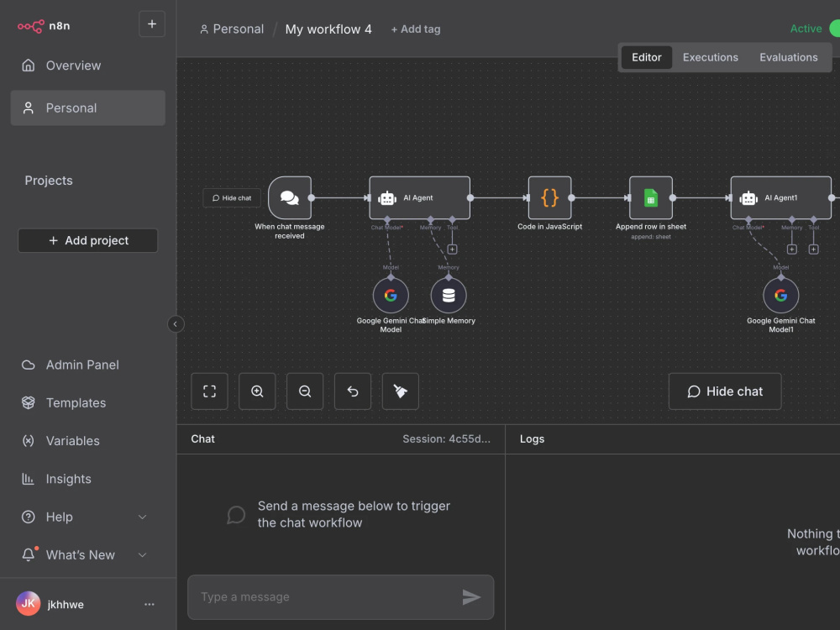The width and height of the screenshot is (840, 630).
Task: Click the zoom in canvas icon
Action: coord(257,391)
